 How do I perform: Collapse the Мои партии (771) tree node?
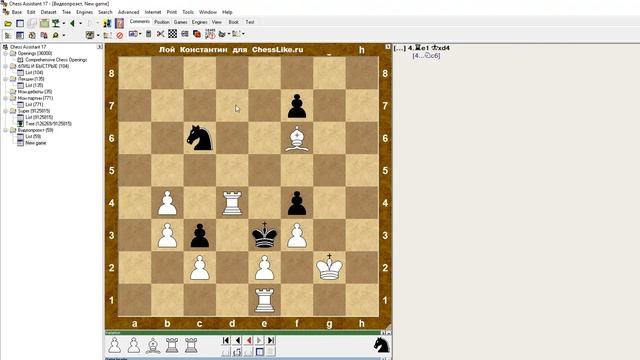pos(5,98)
